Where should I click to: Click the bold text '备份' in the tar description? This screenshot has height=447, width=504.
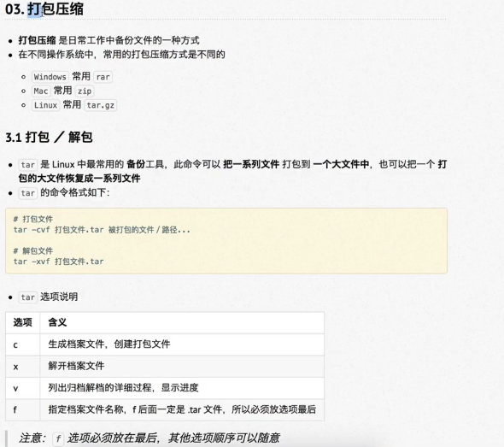tap(136, 164)
